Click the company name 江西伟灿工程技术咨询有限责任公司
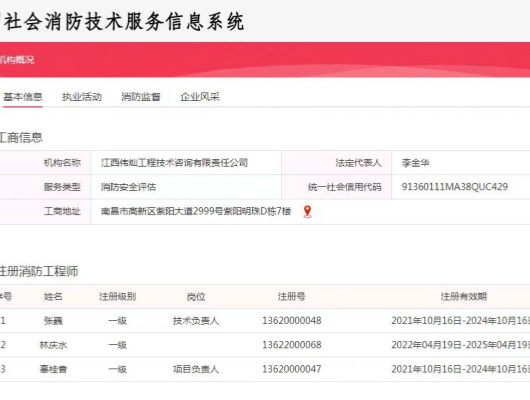Screen dimensions: 530x400 point(174,163)
